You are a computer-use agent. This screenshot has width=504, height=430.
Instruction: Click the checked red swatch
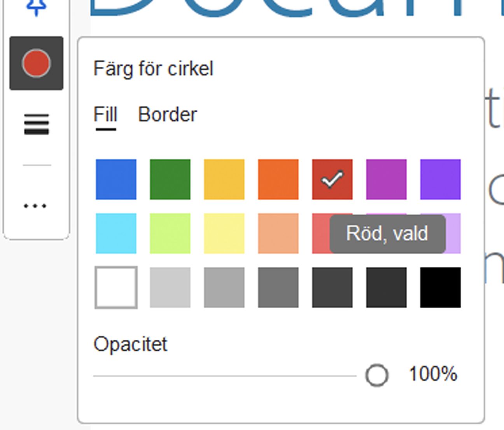tap(332, 179)
